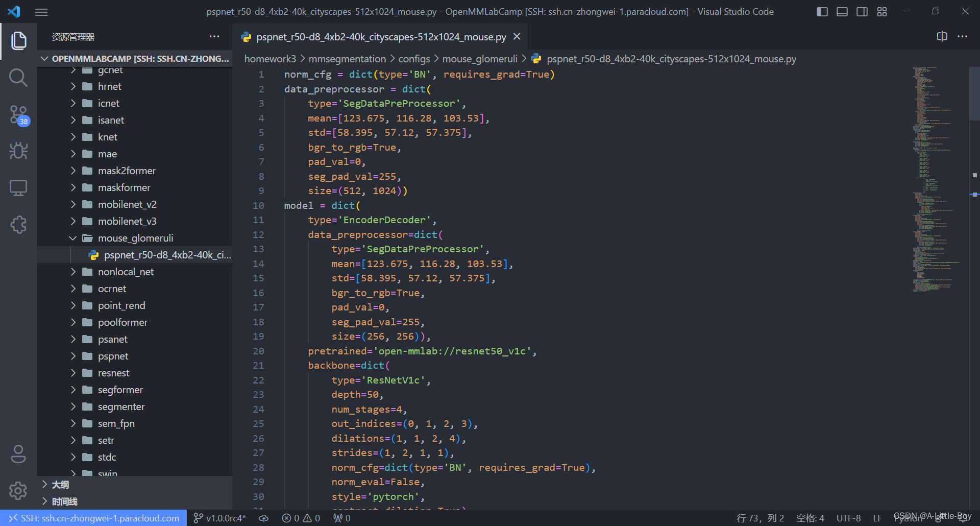
Task: Collapse the mouse_glomeruli folder
Action: [135, 238]
